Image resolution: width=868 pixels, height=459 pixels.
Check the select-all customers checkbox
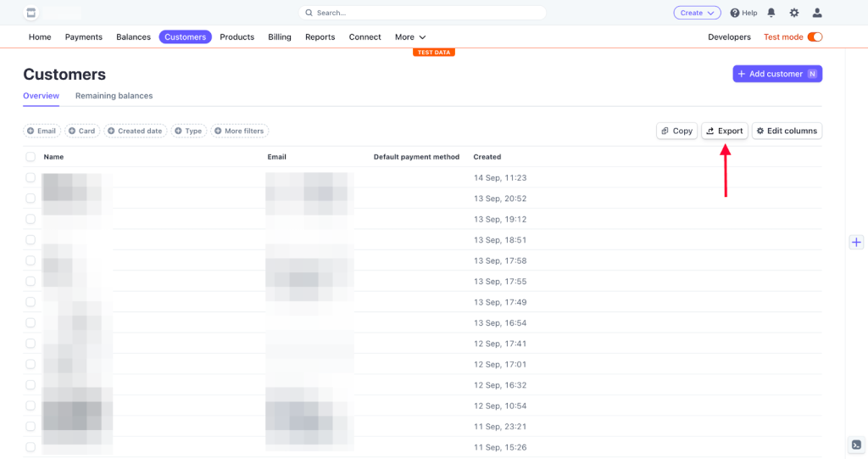[31, 157]
